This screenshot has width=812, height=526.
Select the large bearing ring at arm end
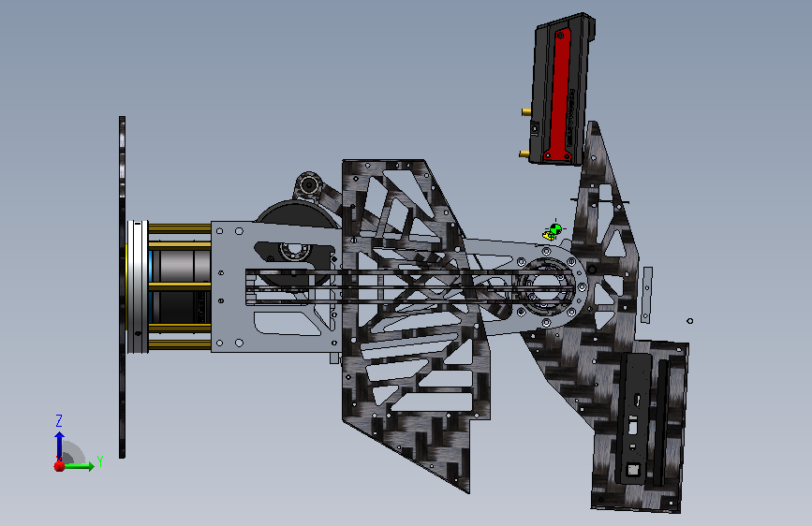[546, 286]
